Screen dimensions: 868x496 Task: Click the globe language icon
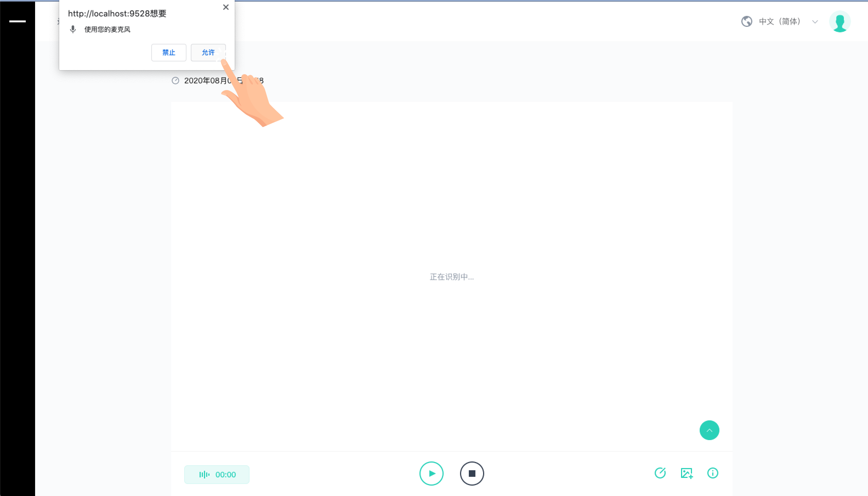point(746,21)
